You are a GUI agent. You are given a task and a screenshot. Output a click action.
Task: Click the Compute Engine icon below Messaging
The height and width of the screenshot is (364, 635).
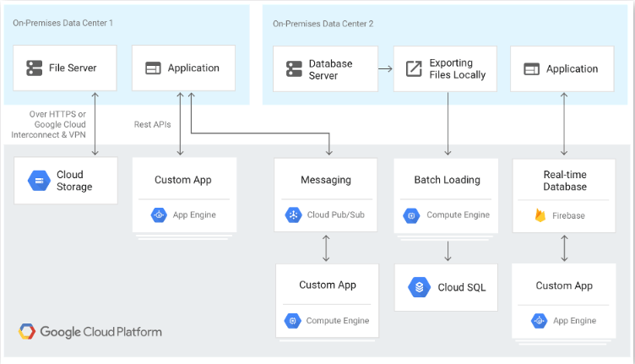[292, 321]
